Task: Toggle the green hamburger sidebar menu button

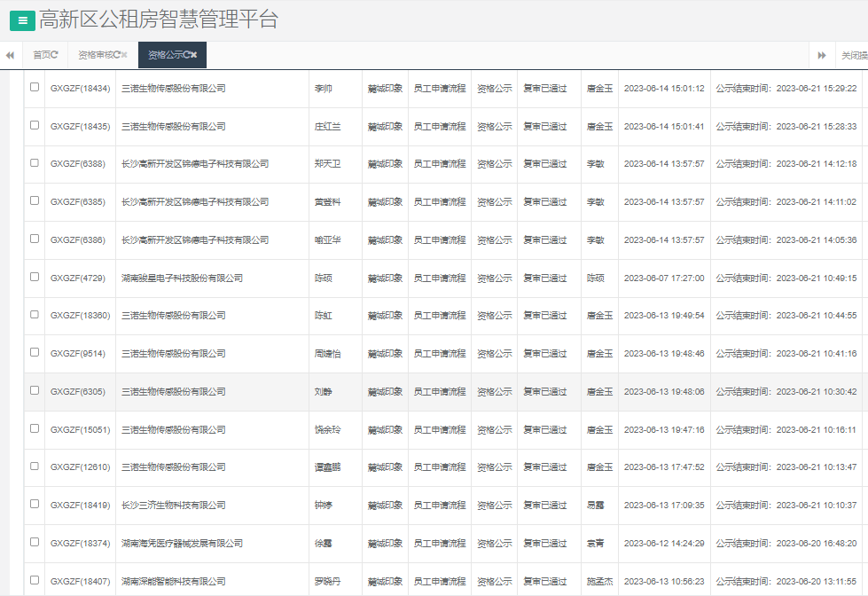Action: 22,20
